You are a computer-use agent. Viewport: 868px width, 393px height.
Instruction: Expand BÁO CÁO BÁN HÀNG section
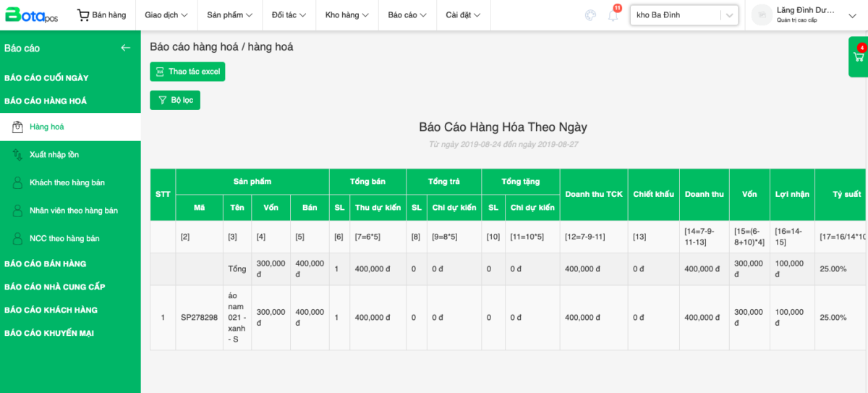pos(45,263)
